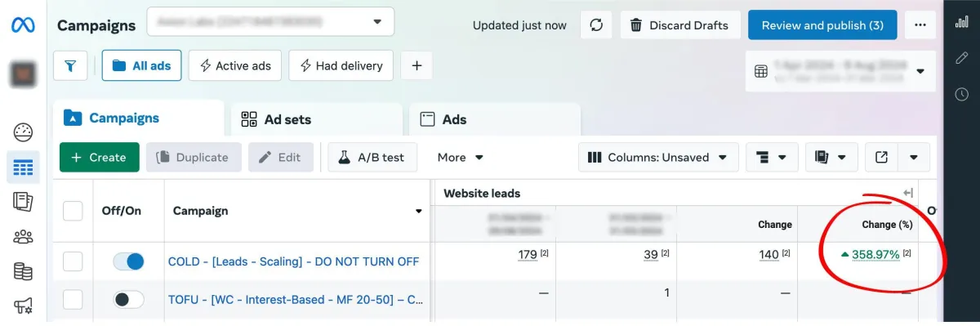The height and width of the screenshot is (326, 980).
Task: Open the history clock icon in right sidebar
Action: click(x=961, y=95)
